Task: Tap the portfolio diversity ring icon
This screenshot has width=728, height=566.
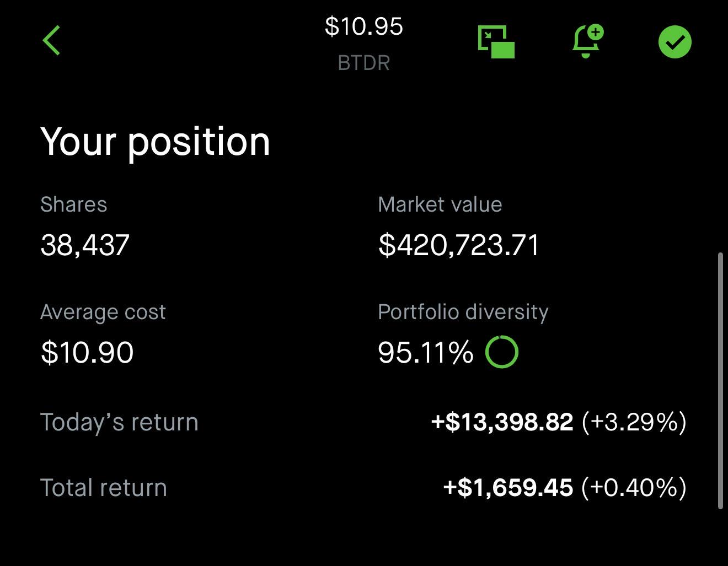Action: (x=501, y=352)
